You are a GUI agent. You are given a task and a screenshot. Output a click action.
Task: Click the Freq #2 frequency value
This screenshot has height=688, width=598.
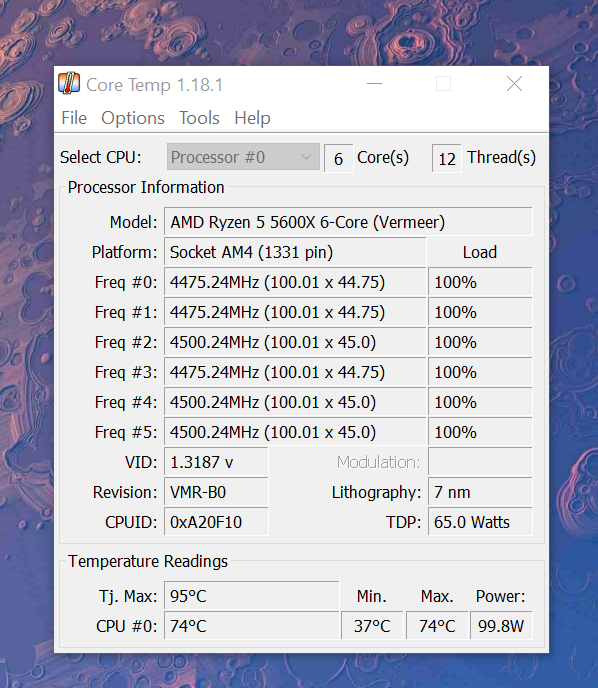(295, 342)
